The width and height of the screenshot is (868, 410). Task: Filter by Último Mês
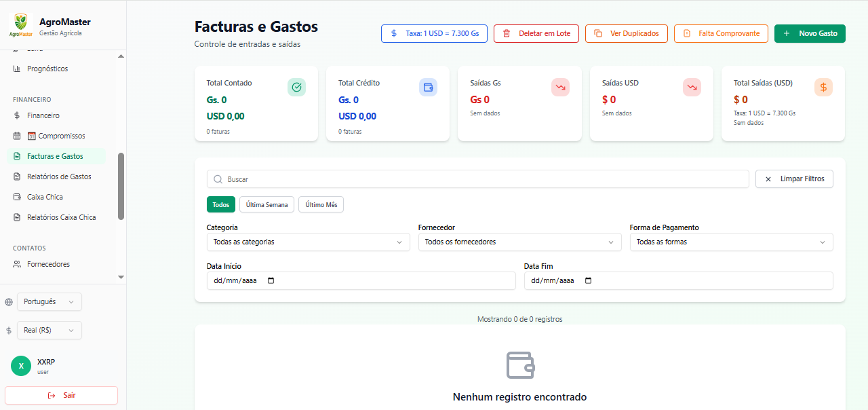coord(321,204)
